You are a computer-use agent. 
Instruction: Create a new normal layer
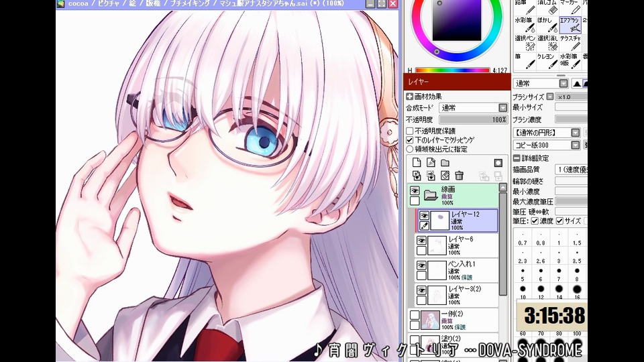[417, 162]
